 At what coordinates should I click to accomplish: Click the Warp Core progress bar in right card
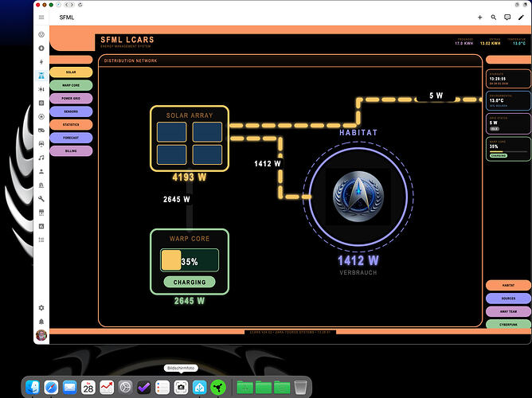[x=508, y=151]
